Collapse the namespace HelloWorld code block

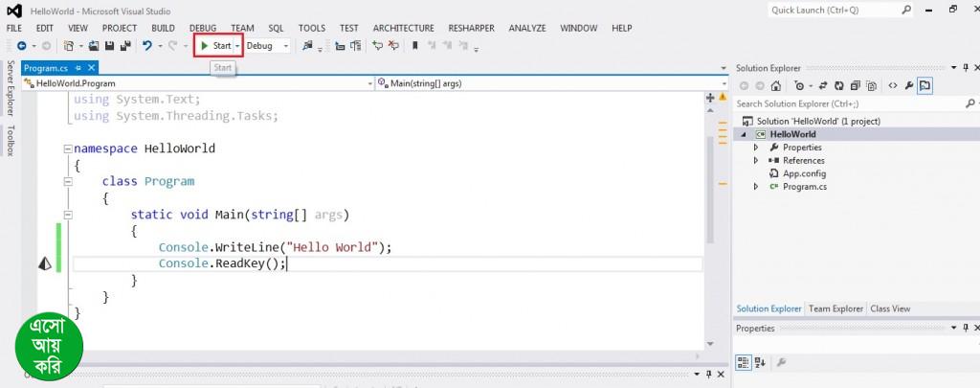pos(66,149)
